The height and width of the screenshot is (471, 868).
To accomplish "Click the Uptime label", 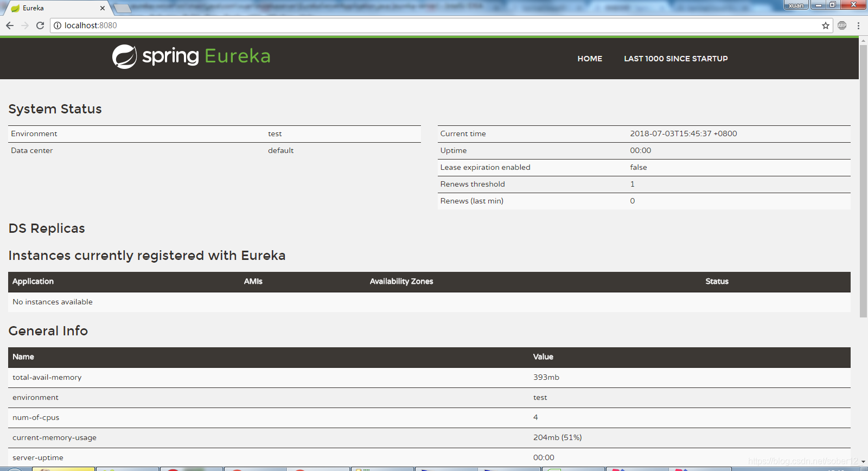I will pos(454,150).
